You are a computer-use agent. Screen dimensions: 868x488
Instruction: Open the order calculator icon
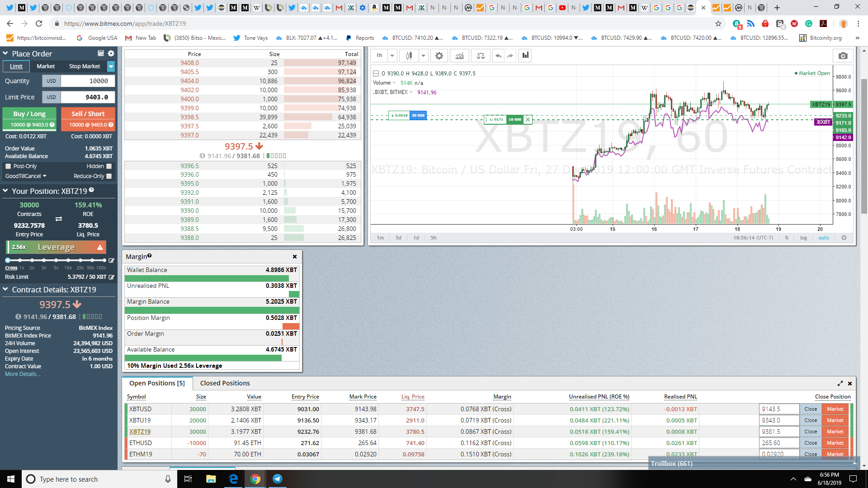[x=101, y=53]
